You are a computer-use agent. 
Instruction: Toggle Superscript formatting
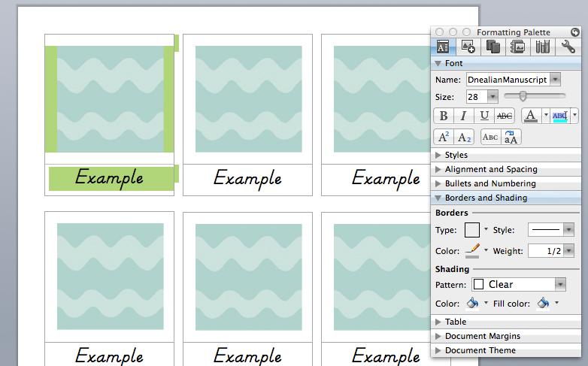pyautogui.click(x=444, y=138)
